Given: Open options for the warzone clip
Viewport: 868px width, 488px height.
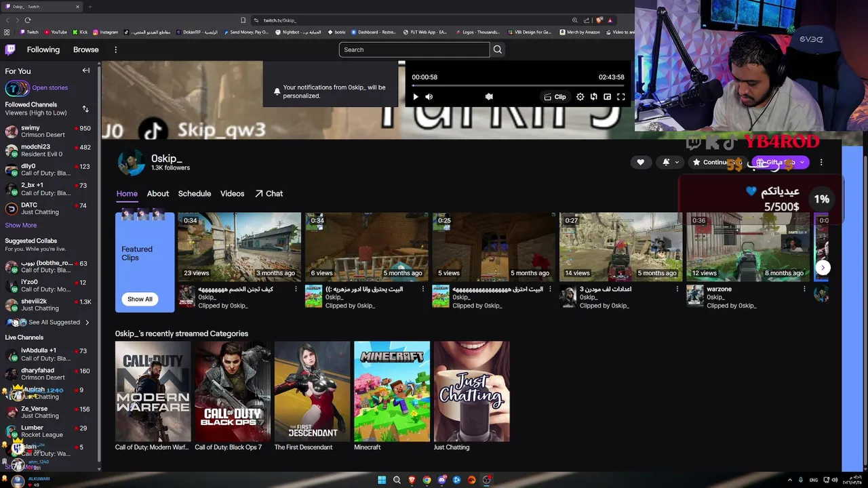Looking at the screenshot, I should [804, 289].
